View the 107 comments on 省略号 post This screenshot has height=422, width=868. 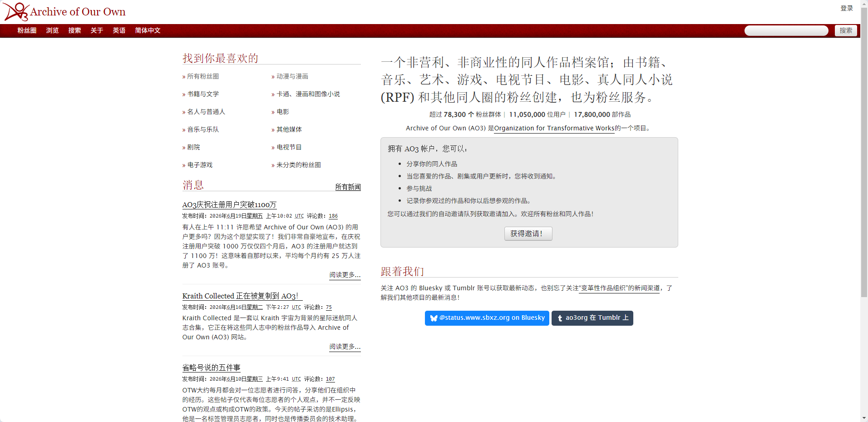click(330, 379)
